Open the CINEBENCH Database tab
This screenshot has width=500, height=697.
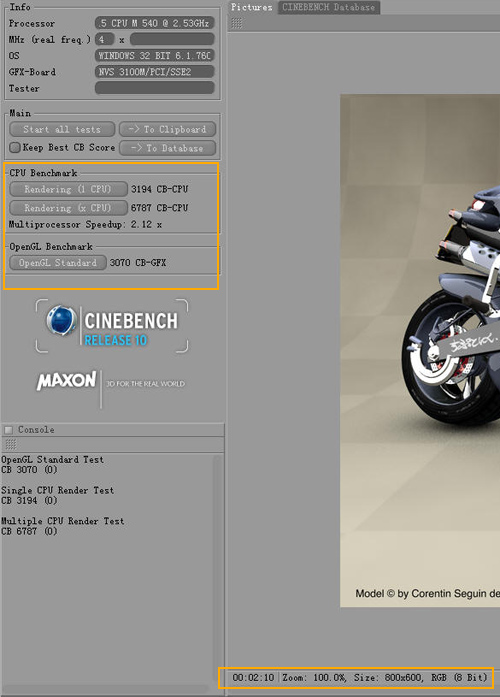328,7
